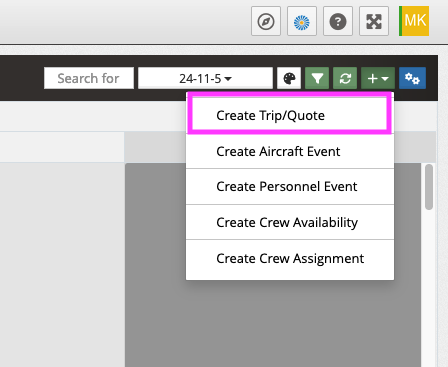Open the compass navigation icon
448x367 pixels.
pyautogui.click(x=266, y=21)
